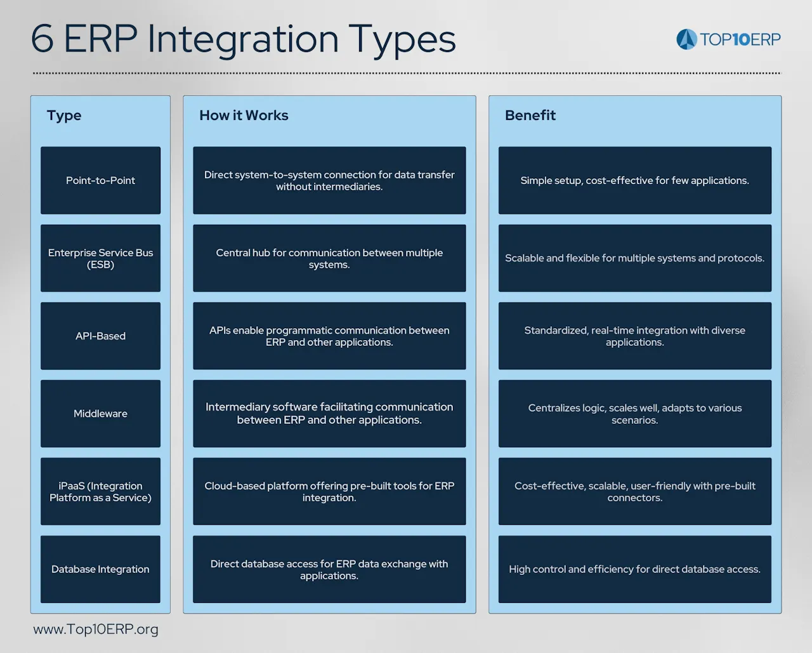Viewport: 812px width, 653px height.
Task: Select the Enterprise Service Bus (ESB) cell
Action: pyautogui.click(x=100, y=258)
